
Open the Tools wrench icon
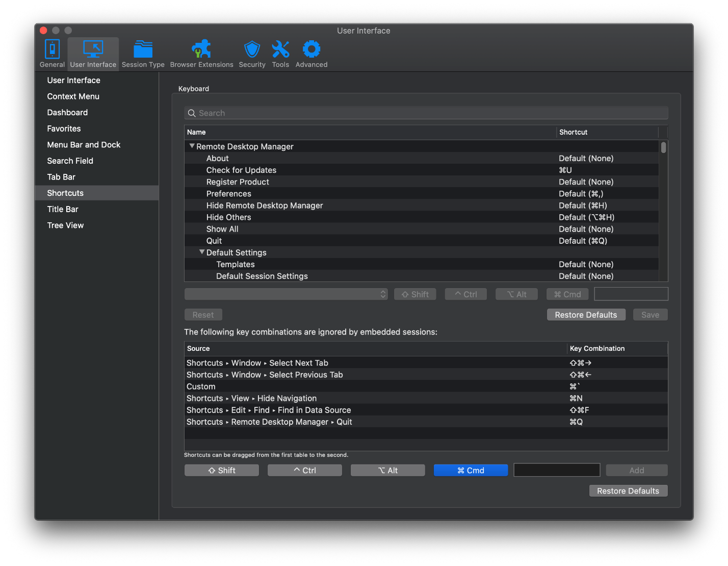click(280, 50)
